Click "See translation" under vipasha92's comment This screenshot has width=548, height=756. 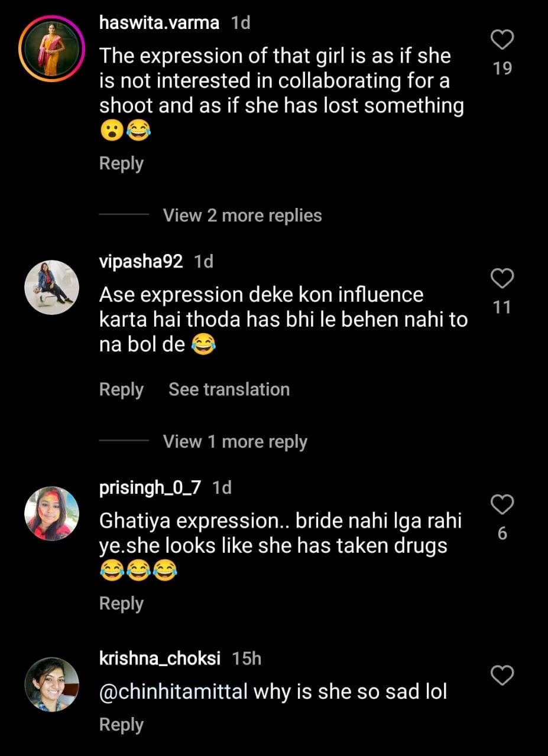[x=229, y=390]
